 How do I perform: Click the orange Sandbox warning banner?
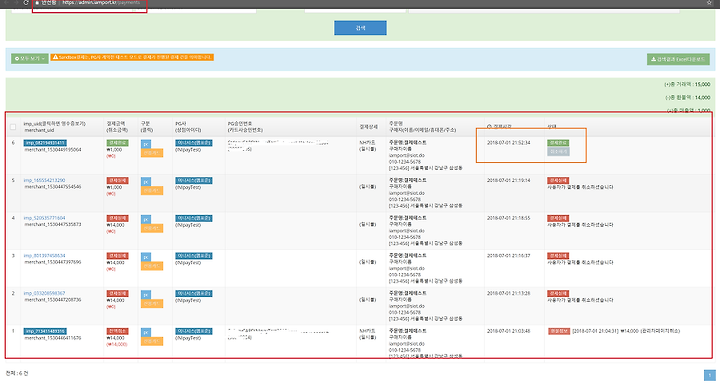[x=132, y=57]
